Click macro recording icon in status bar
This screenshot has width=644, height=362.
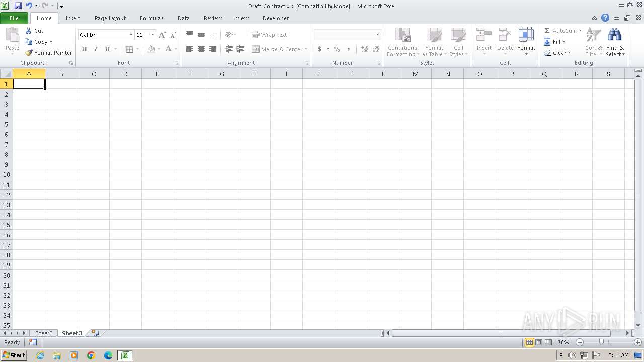33,342
